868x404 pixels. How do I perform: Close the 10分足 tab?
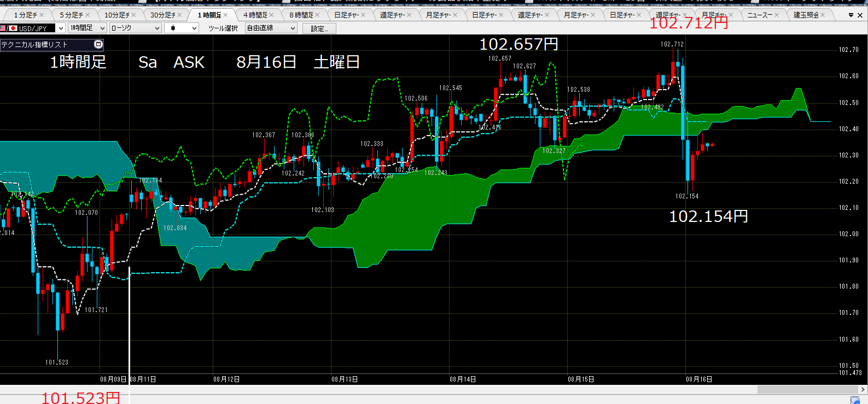(135, 15)
